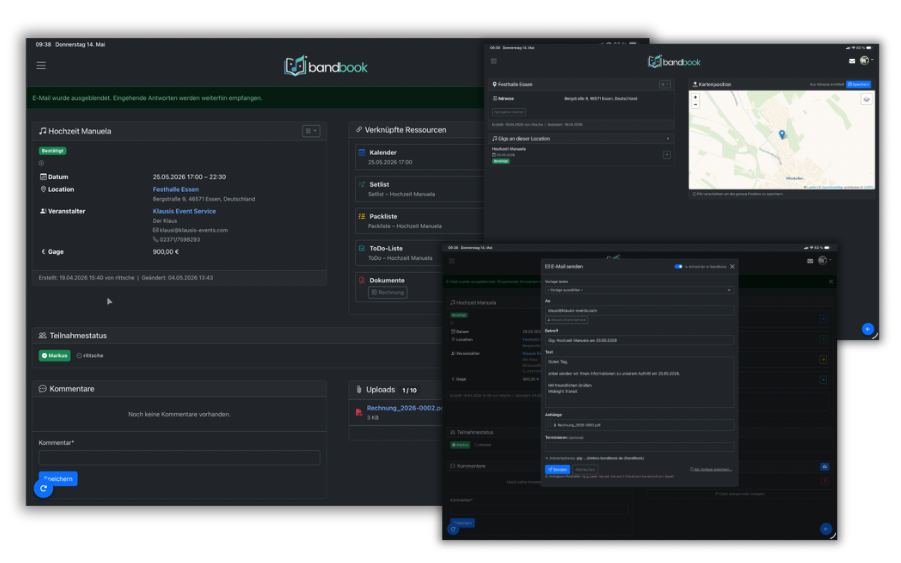Check the Rechnung_2026-0002.pdf attachment checkbox

(549, 425)
